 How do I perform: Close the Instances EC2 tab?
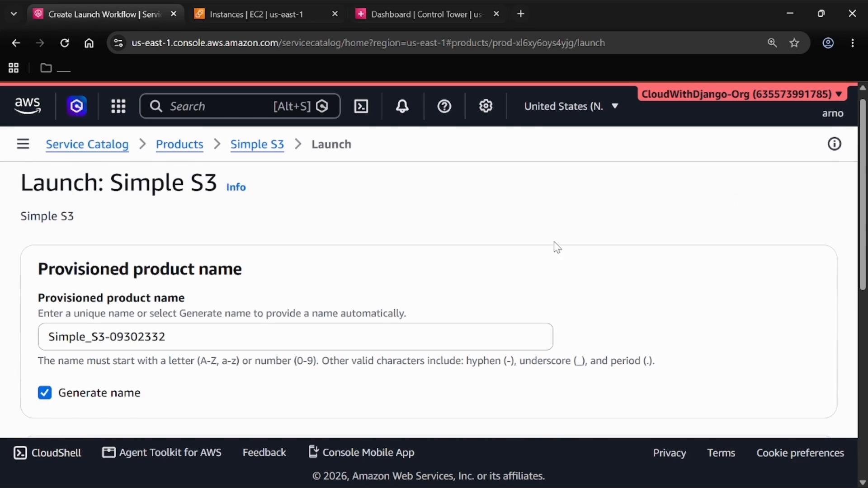335,14
